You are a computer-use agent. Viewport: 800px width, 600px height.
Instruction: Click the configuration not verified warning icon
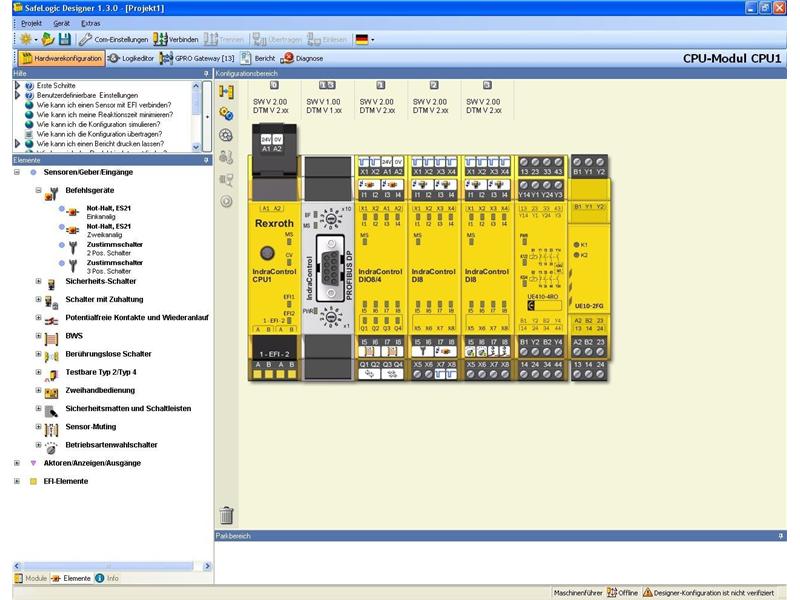[647, 592]
